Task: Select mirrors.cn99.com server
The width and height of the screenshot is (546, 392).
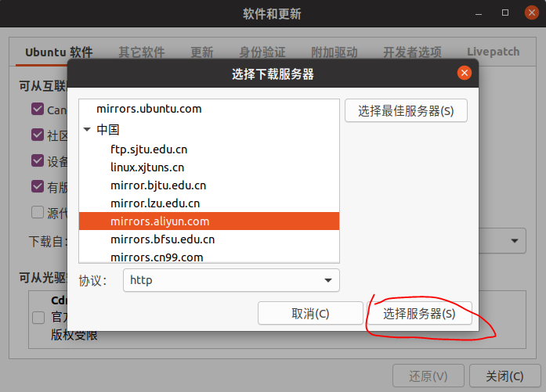Action: coord(209,257)
